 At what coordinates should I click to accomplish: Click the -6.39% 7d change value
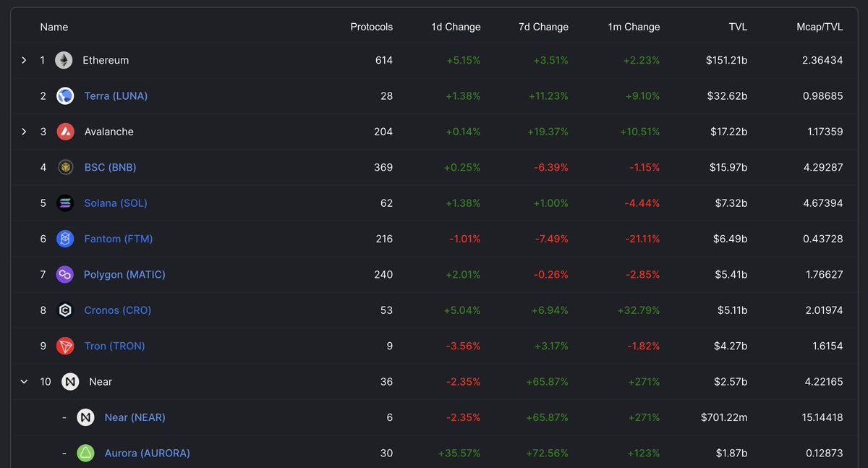(551, 167)
